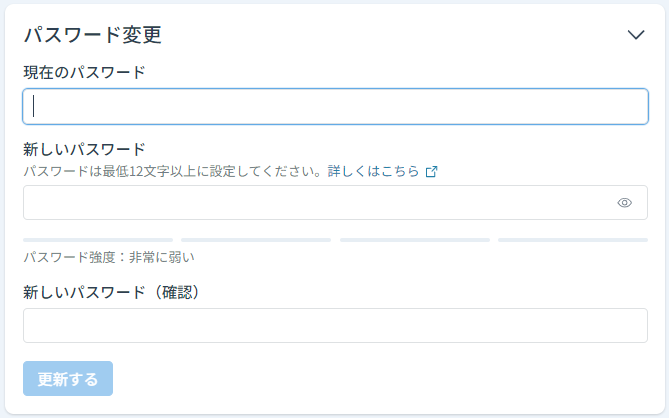This screenshot has height=418, width=669.
Task: Click the パスワード変更 heading
Action: click(x=93, y=35)
